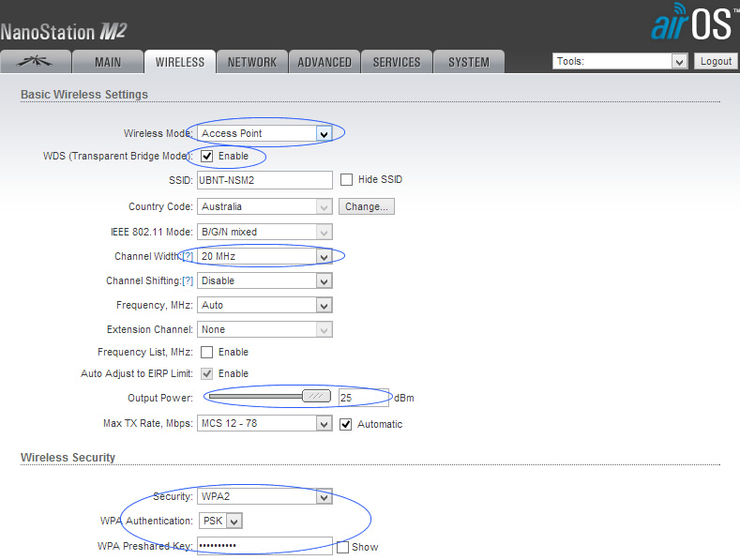740x560 pixels.
Task: Click the Channel Shifting help [?] link
Action: coord(188,280)
